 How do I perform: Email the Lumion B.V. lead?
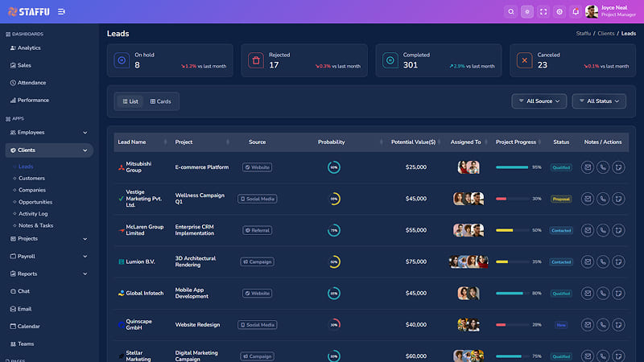[588, 261]
